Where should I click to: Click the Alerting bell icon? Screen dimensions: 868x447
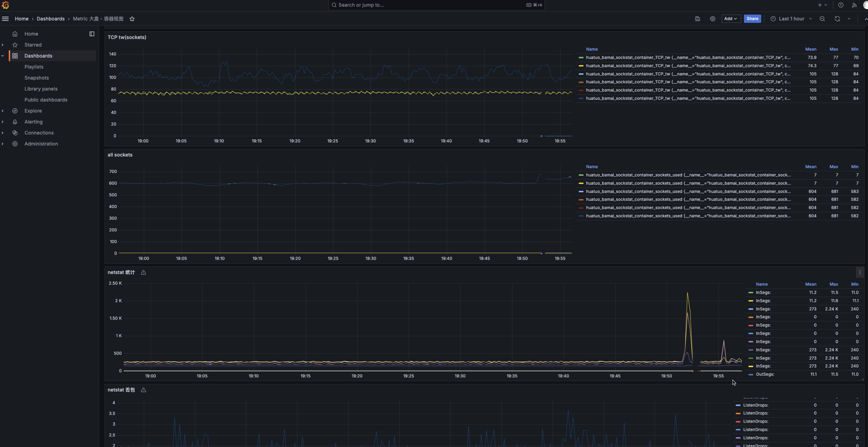click(15, 122)
